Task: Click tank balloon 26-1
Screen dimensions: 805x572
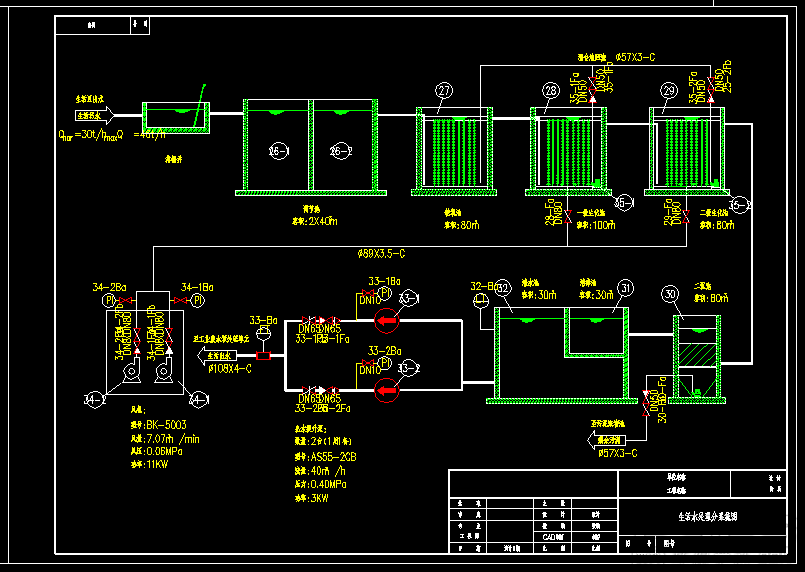Action: (279, 151)
